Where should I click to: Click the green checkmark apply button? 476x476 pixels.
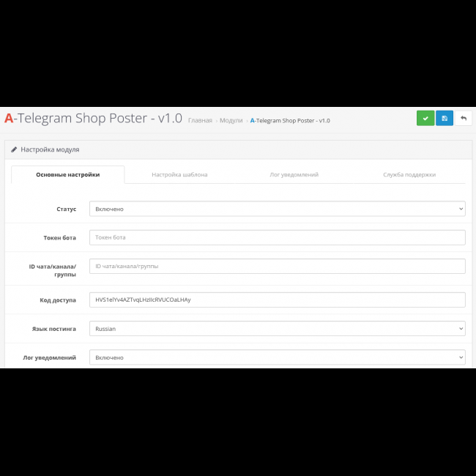click(425, 119)
